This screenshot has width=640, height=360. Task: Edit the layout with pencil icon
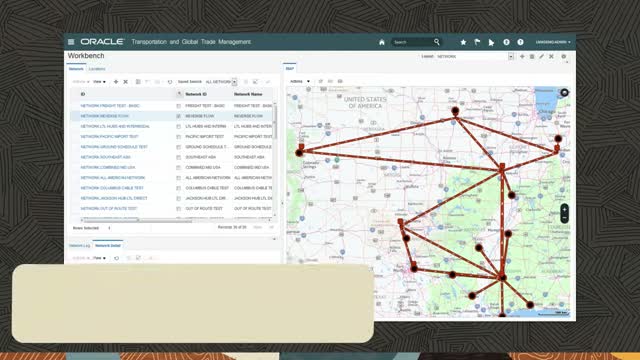pos(542,56)
